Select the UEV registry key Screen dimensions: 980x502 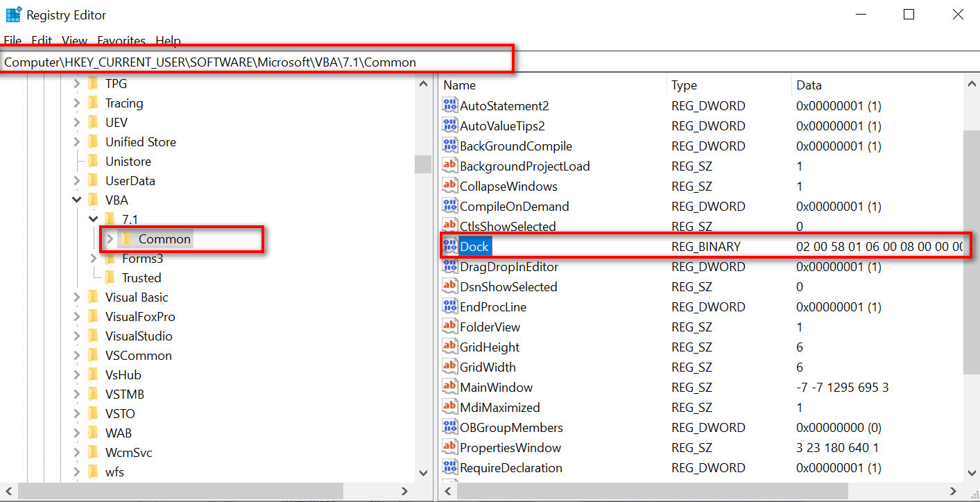point(117,123)
